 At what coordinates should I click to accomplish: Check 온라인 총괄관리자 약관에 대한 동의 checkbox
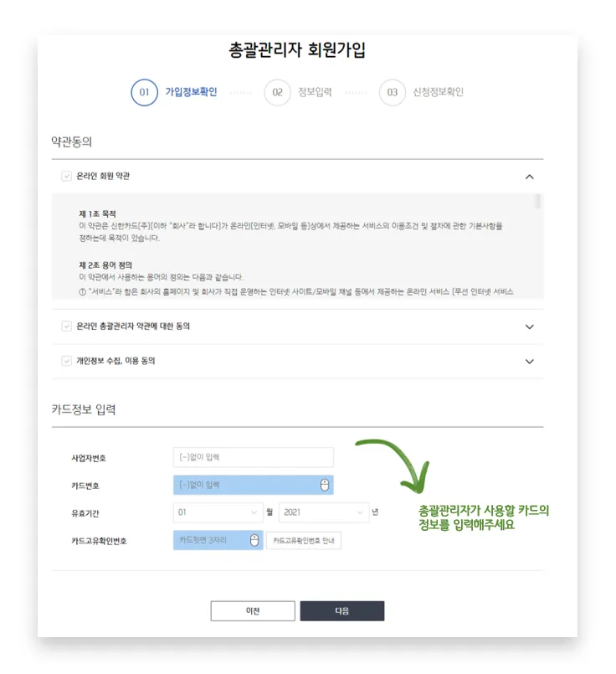(67, 327)
